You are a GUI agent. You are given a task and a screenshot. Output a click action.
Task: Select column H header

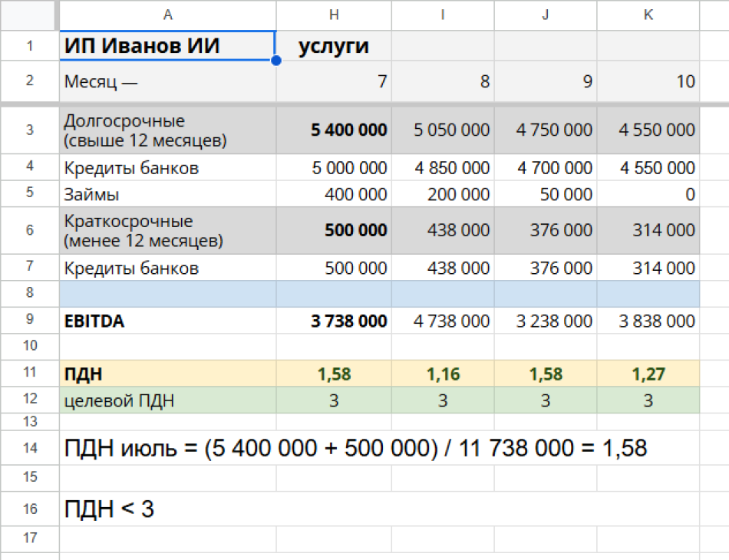[x=334, y=15]
